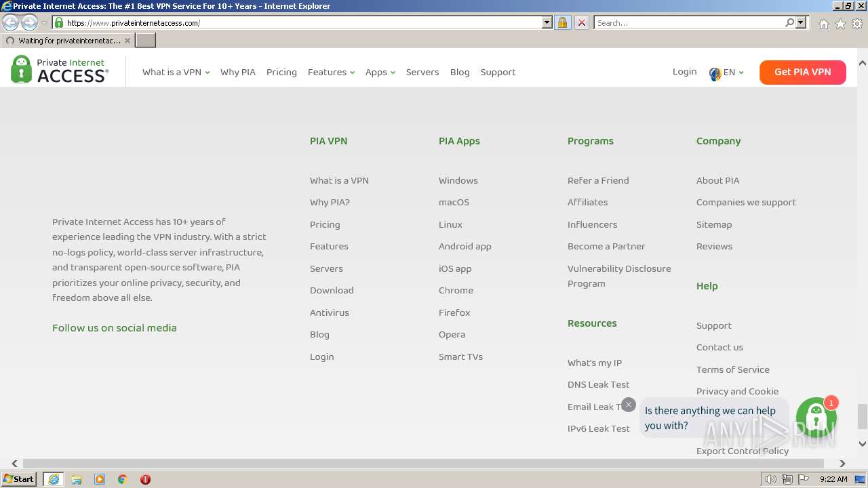The width and height of the screenshot is (868, 488).
Task: Go back using the browser Back arrow
Action: tap(10, 22)
